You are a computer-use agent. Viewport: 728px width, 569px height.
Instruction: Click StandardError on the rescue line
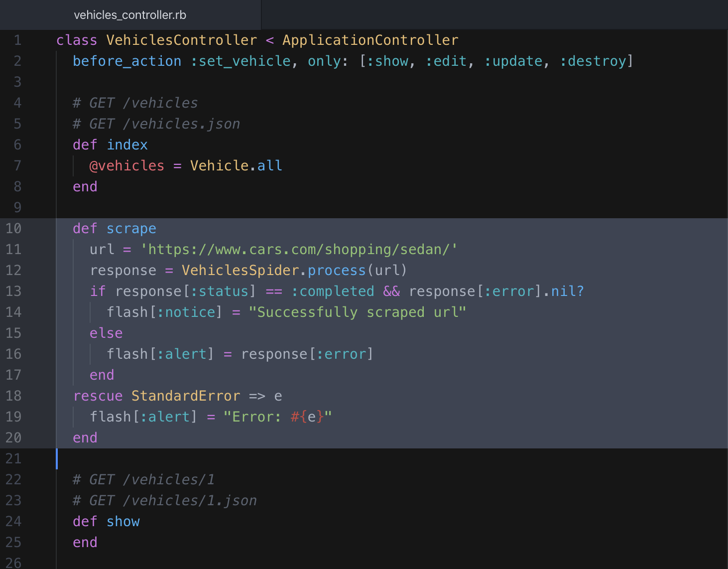click(186, 396)
